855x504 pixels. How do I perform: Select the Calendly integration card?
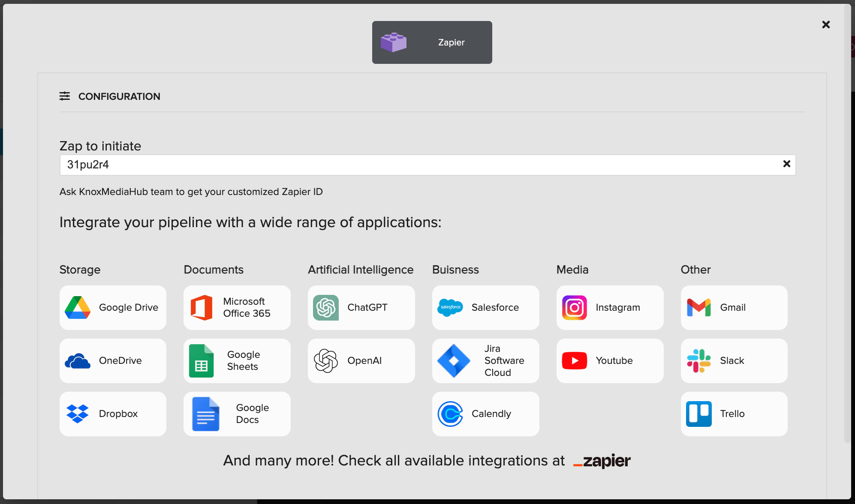click(x=485, y=414)
